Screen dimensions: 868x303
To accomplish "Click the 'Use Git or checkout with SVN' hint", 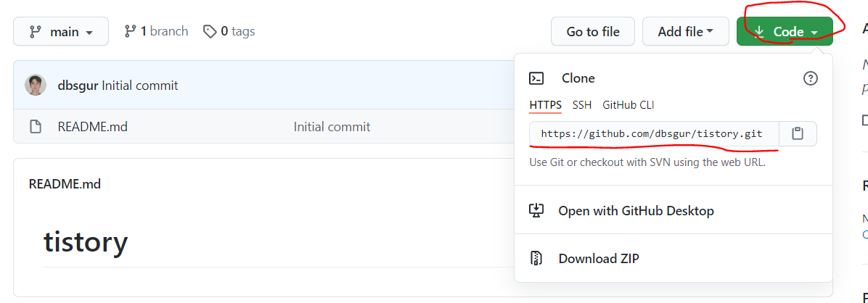I will (647, 162).
